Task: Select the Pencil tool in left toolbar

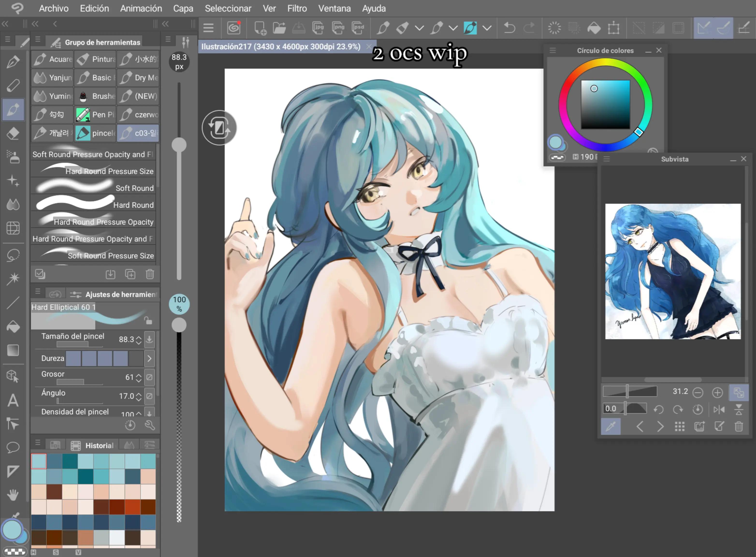Action: click(13, 86)
